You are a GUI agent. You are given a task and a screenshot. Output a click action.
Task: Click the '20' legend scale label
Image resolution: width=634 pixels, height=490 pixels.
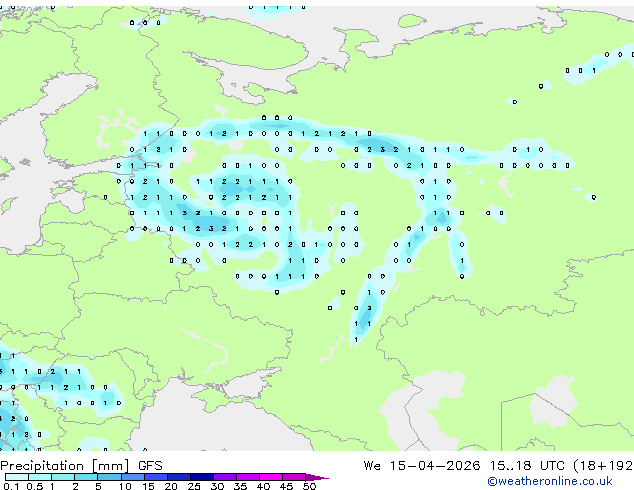(171, 486)
